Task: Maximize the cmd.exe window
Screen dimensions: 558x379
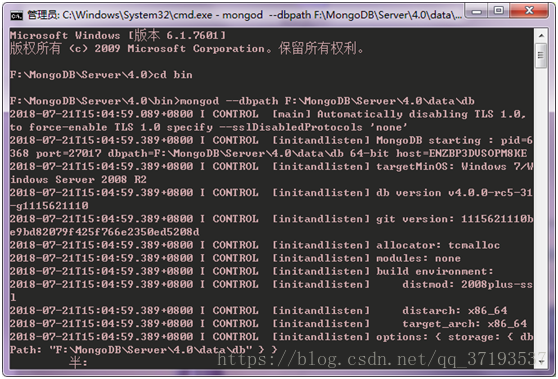Action: point(499,11)
